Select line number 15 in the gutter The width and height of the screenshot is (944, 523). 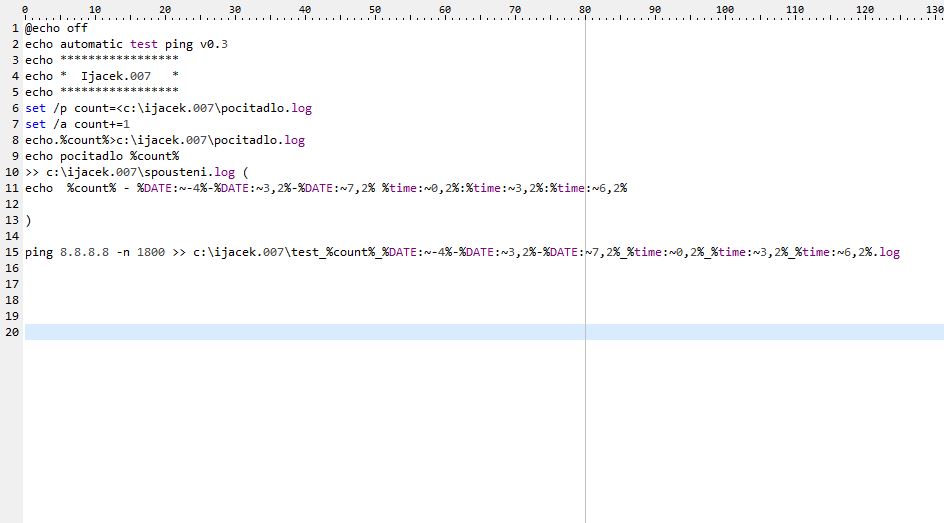pos(12,252)
